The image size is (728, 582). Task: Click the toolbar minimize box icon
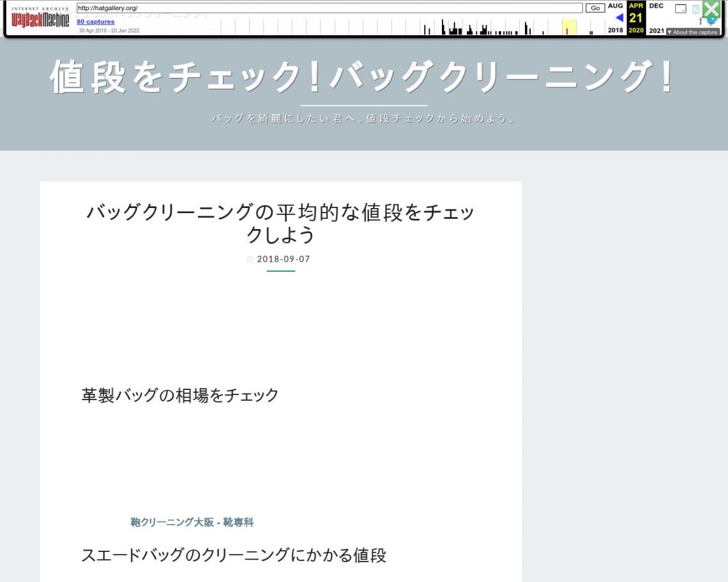681,9
